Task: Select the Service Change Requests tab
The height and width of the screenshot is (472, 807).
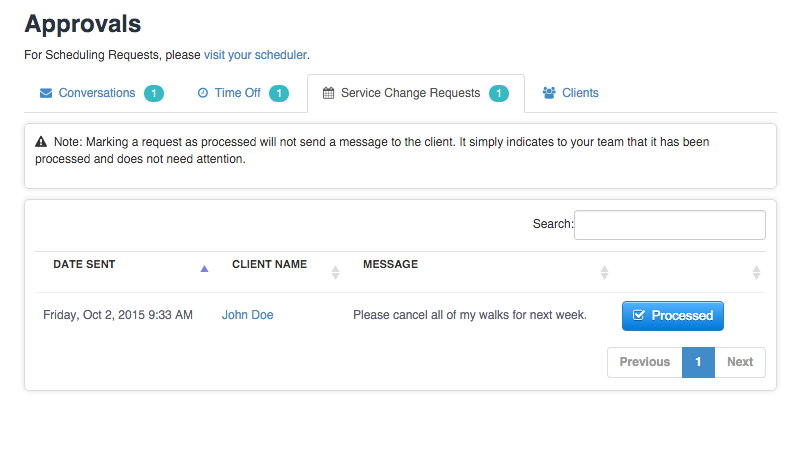Action: click(416, 93)
